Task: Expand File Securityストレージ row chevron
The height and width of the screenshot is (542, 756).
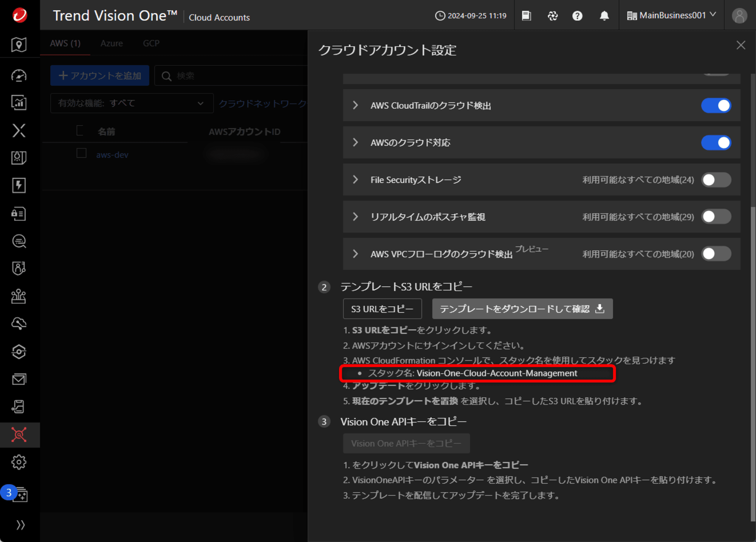Action: [x=355, y=179]
